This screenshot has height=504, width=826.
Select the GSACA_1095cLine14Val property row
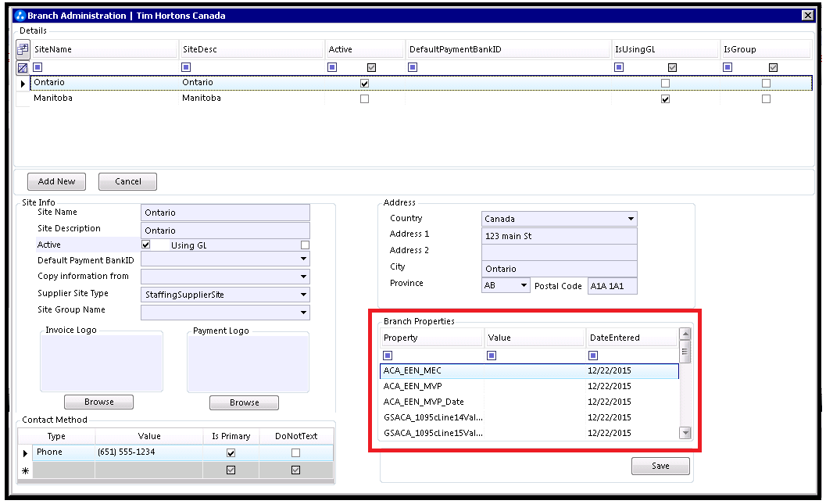point(529,417)
